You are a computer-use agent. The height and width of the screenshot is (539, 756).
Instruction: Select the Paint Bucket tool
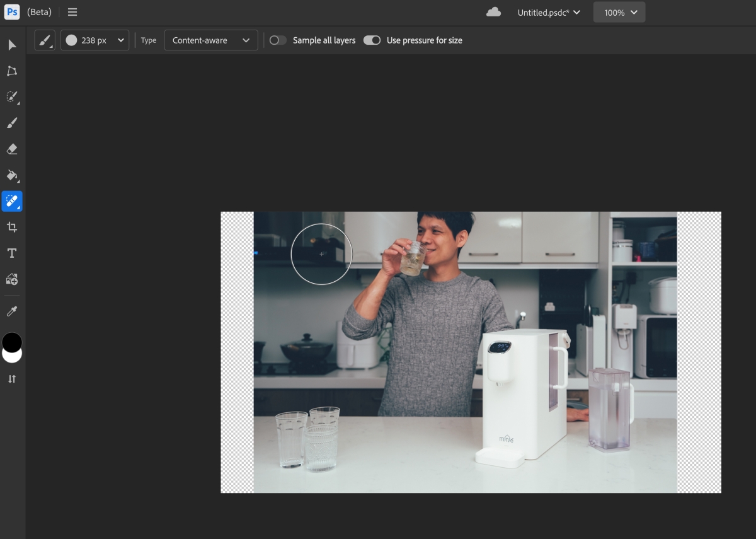tap(12, 175)
